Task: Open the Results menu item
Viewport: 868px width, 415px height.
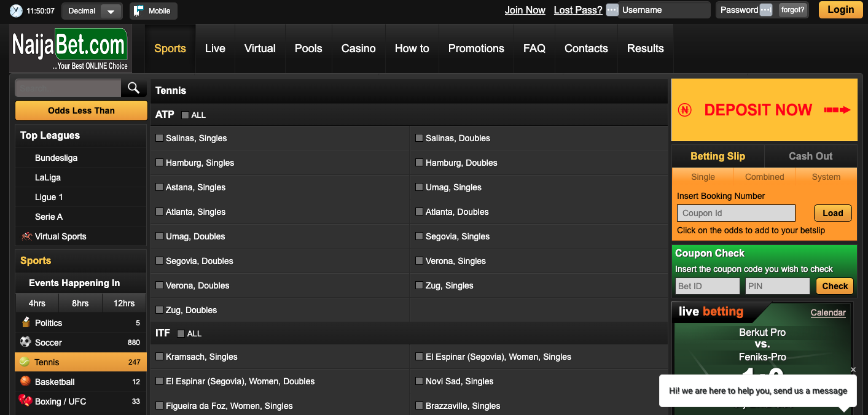Action: point(646,48)
